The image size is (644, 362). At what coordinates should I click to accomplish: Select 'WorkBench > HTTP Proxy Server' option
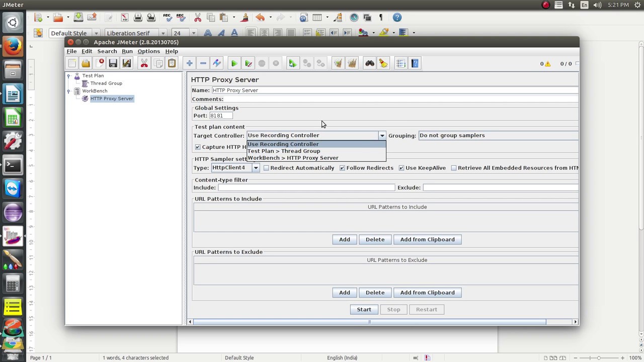coord(316,158)
